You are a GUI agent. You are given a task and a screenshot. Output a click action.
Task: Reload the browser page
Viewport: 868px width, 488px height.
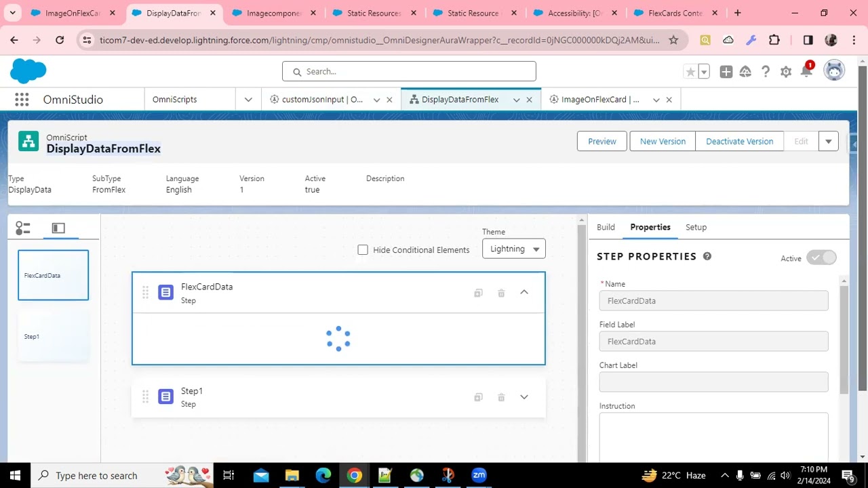[x=60, y=40]
